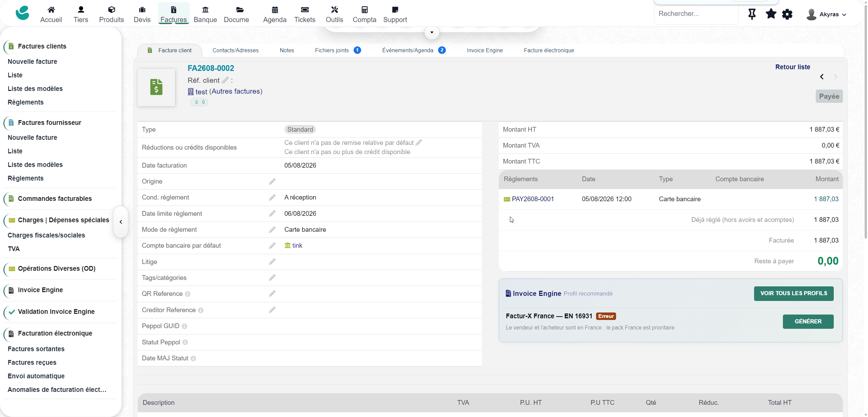
Task: Open the Agenda calendar icon
Action: [275, 10]
